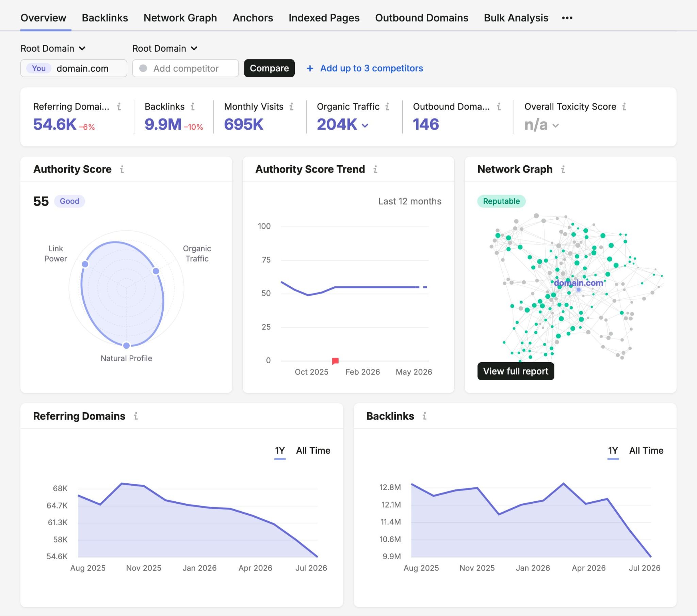Viewport: 697px width, 616px height.
Task: Click View full report button
Action: click(516, 371)
